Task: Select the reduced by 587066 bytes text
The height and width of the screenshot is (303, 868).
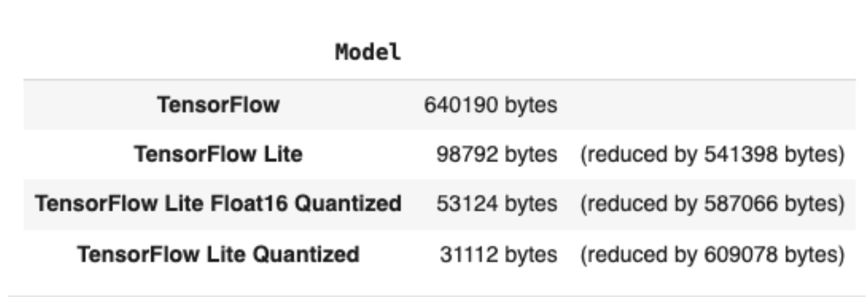Action: point(711,205)
